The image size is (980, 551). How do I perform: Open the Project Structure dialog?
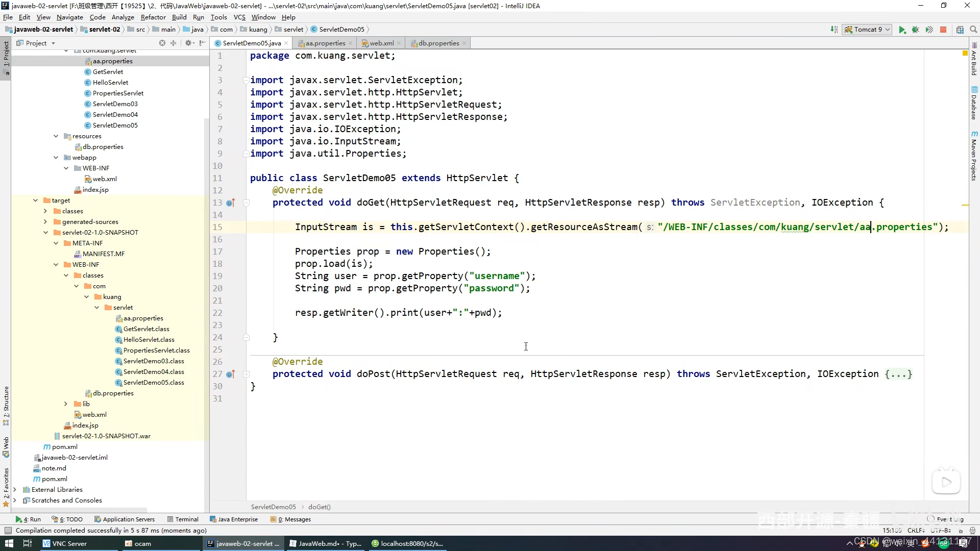tap(960, 30)
